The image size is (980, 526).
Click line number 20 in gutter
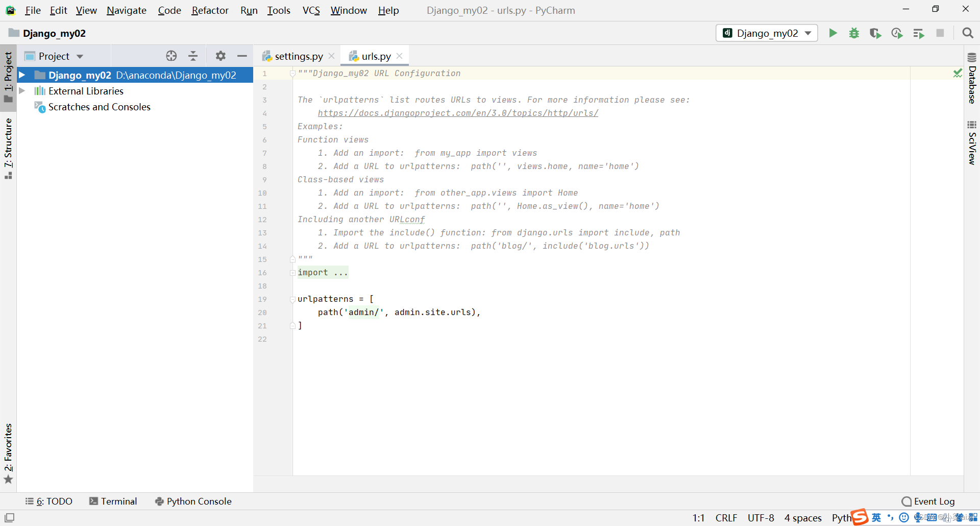click(262, 313)
